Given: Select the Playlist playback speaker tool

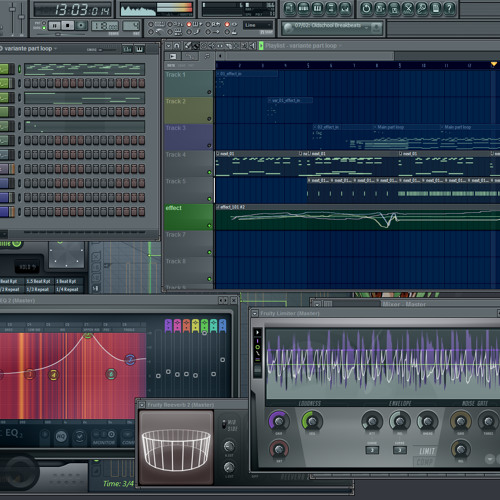Looking at the screenshot, I should 253,46.
